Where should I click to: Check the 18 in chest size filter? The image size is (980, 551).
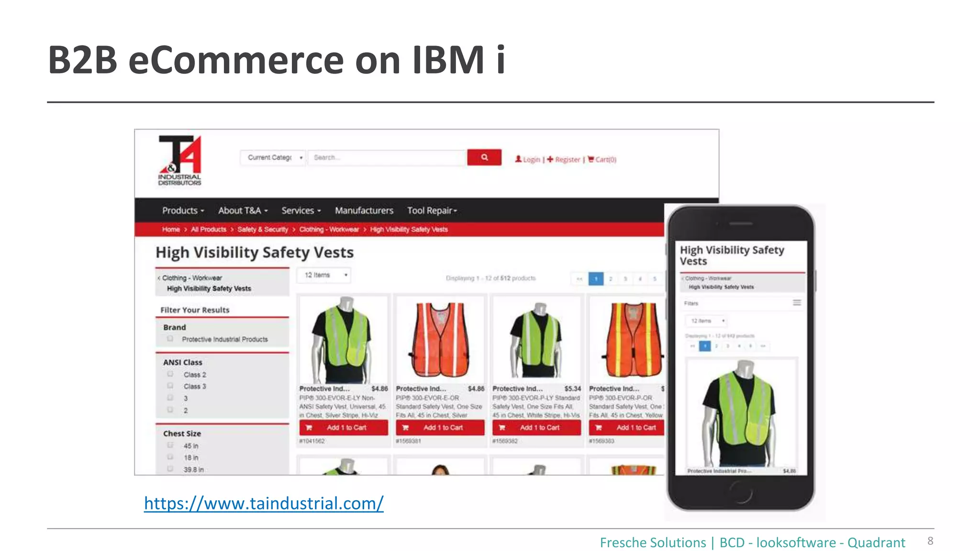point(170,457)
